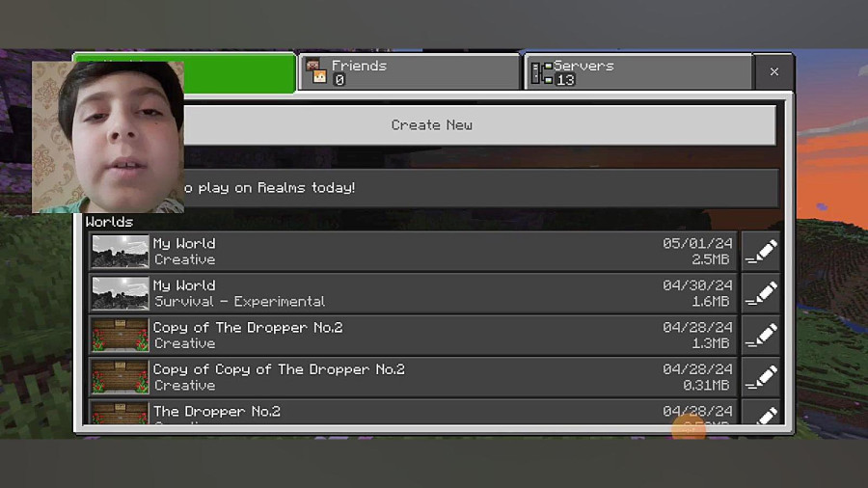
Task: Open Copy of Copy of The Dropper No.2
Action: click(413, 377)
